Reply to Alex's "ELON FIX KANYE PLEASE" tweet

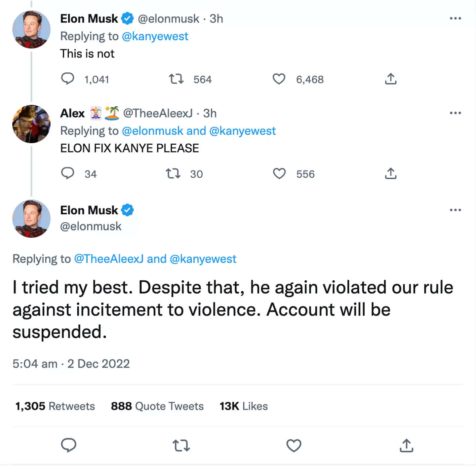tap(68, 174)
